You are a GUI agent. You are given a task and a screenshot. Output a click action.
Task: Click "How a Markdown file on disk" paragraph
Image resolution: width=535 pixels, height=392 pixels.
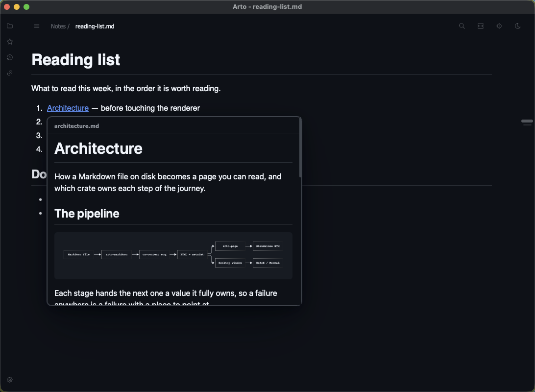click(168, 182)
